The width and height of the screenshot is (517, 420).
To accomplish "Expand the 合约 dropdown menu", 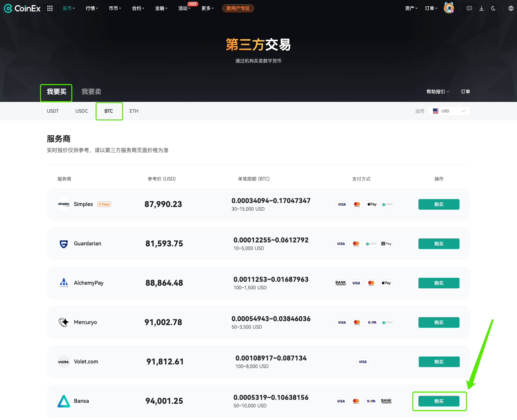I will (138, 8).
